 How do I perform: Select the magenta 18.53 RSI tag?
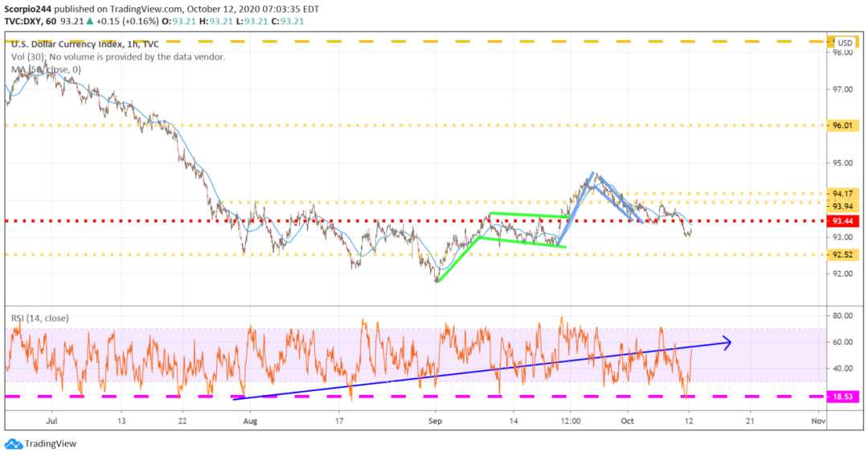coord(843,397)
